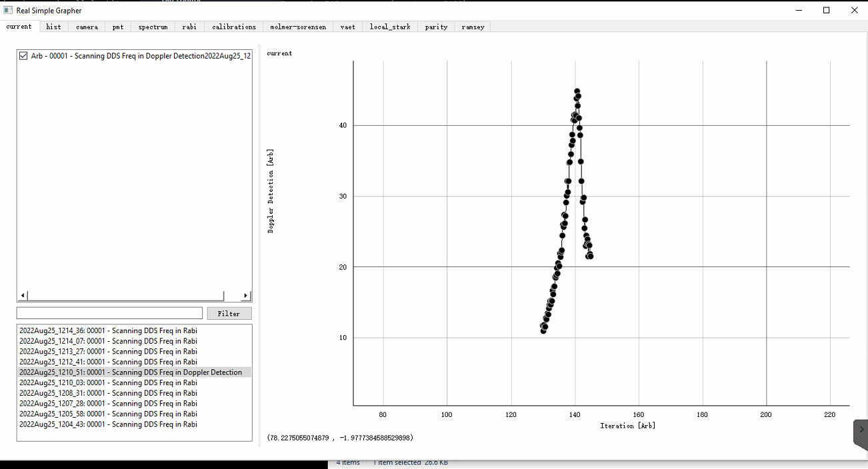Select dataset 2022Aug25_1214_36 Rabi
Viewport: 868px width, 469px height.
tap(134, 330)
